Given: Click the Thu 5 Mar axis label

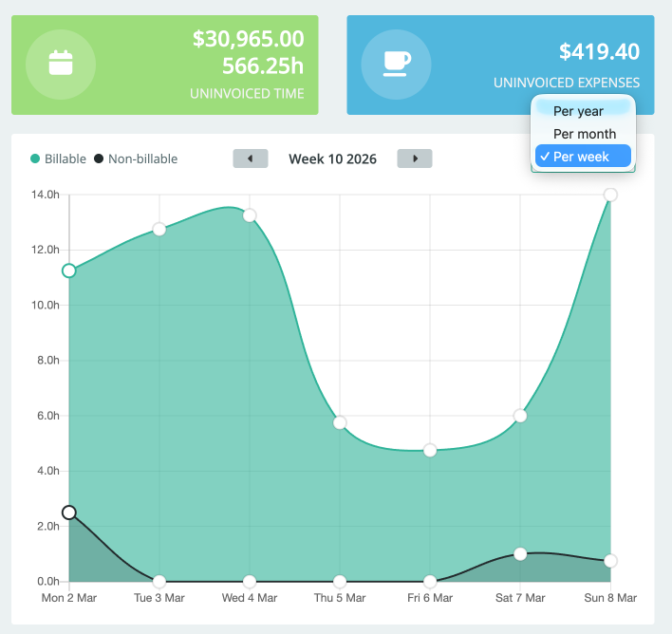Looking at the screenshot, I should (340, 598).
